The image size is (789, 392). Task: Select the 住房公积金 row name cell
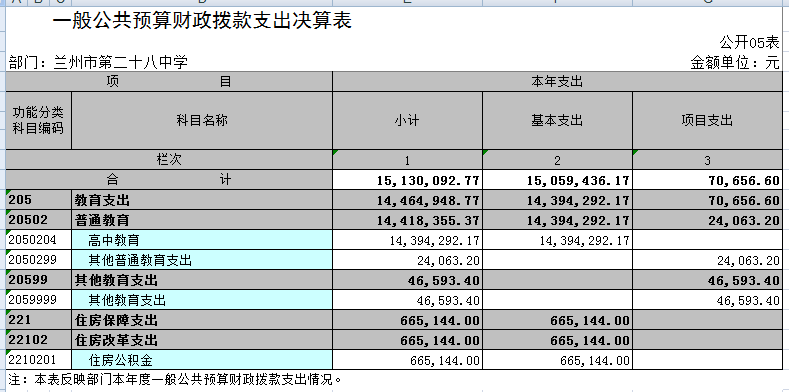click(x=202, y=360)
